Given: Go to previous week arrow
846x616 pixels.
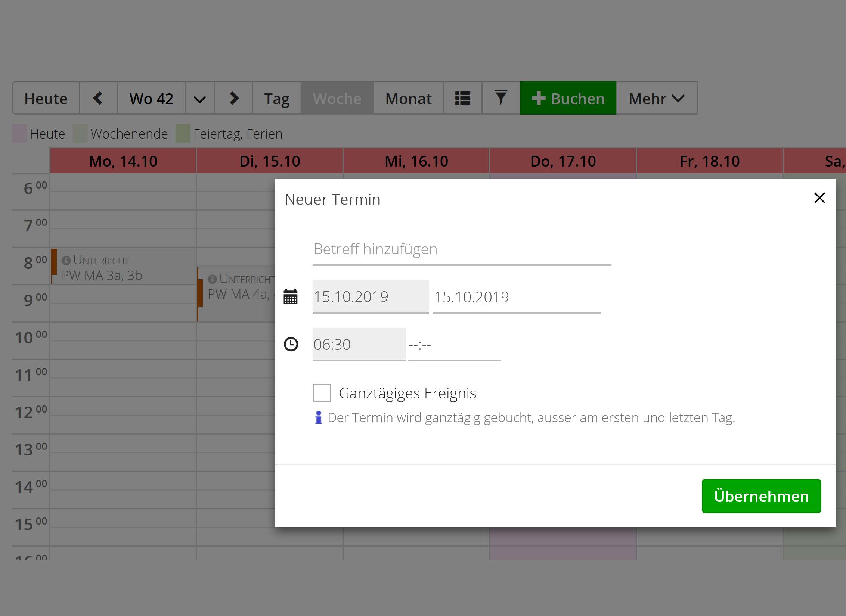Looking at the screenshot, I should point(99,99).
